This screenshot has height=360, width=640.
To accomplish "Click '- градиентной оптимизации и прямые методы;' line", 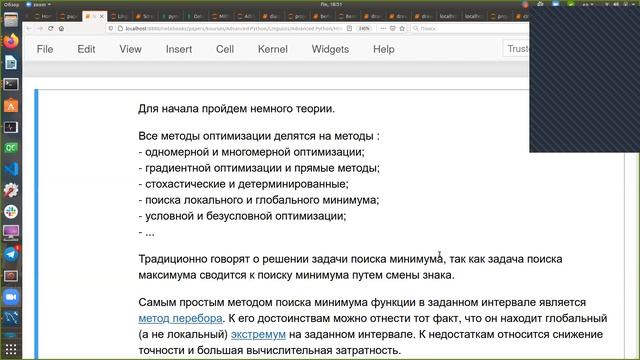I will click(x=259, y=168).
